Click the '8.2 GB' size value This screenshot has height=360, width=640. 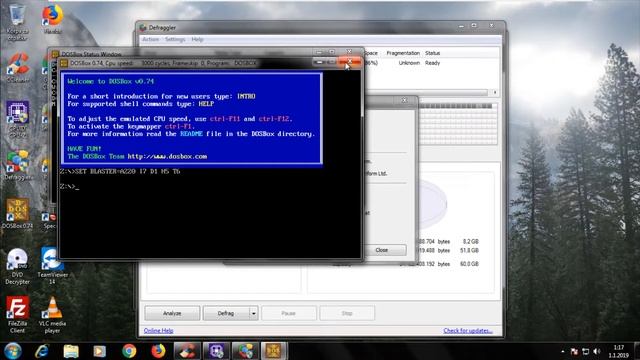pos(471,241)
